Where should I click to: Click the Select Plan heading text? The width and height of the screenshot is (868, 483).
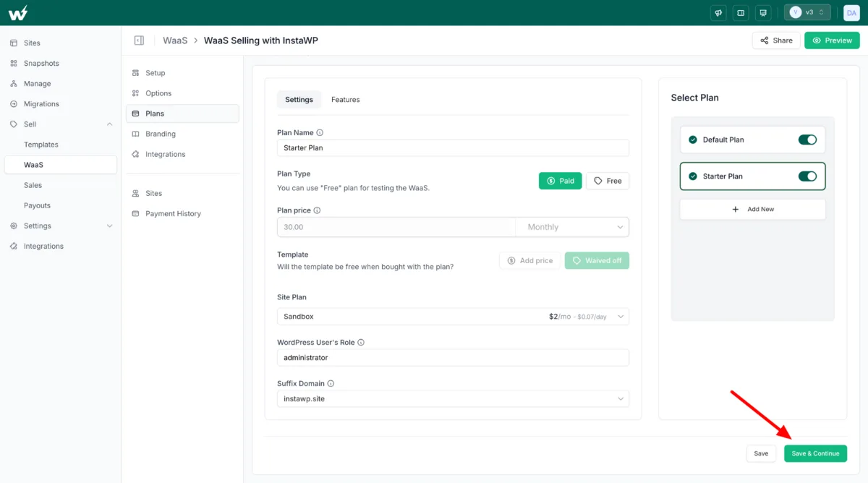click(694, 98)
